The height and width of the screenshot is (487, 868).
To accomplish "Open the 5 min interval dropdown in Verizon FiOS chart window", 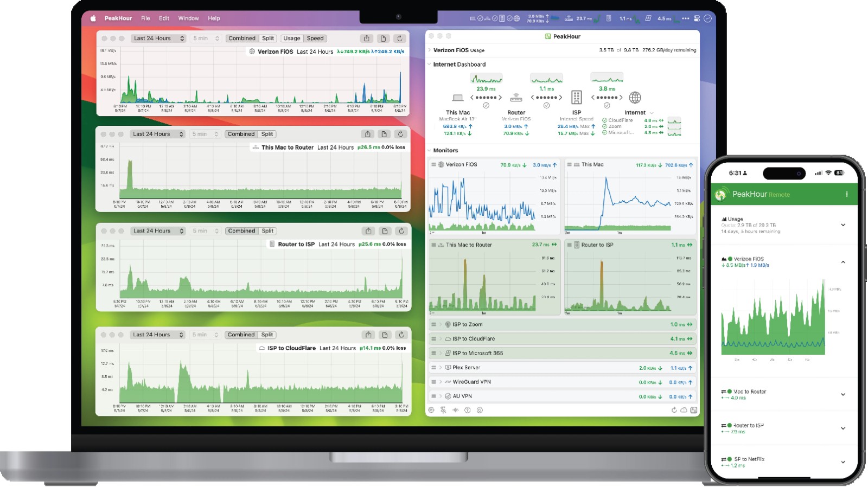I will [x=206, y=39].
